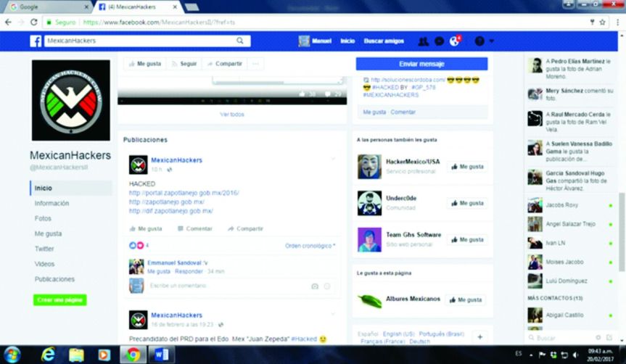This screenshot has height=364, width=626.
Task: Click the chat Buscar search field
Action: (x=559, y=338)
